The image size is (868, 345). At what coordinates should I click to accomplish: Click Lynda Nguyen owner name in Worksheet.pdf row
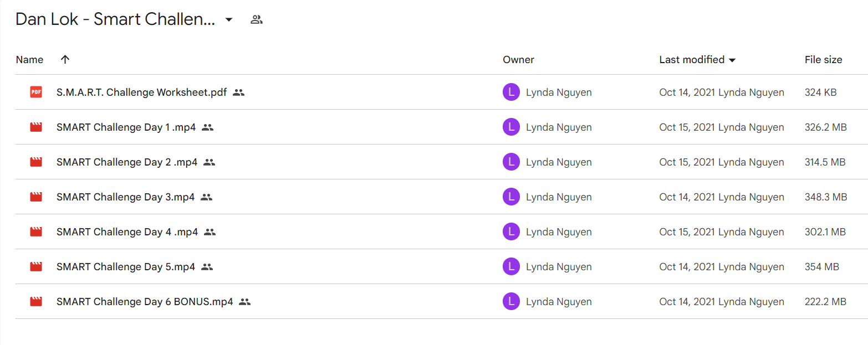[559, 92]
